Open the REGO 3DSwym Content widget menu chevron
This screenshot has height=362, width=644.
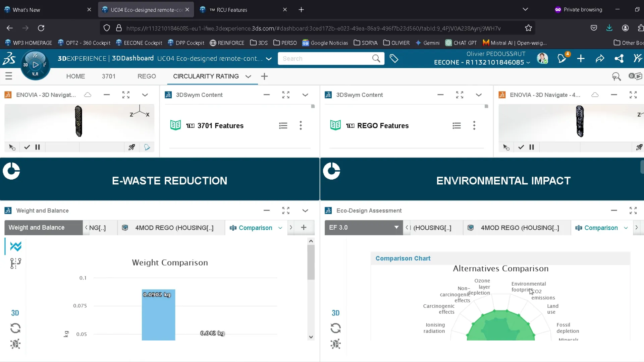(x=479, y=95)
